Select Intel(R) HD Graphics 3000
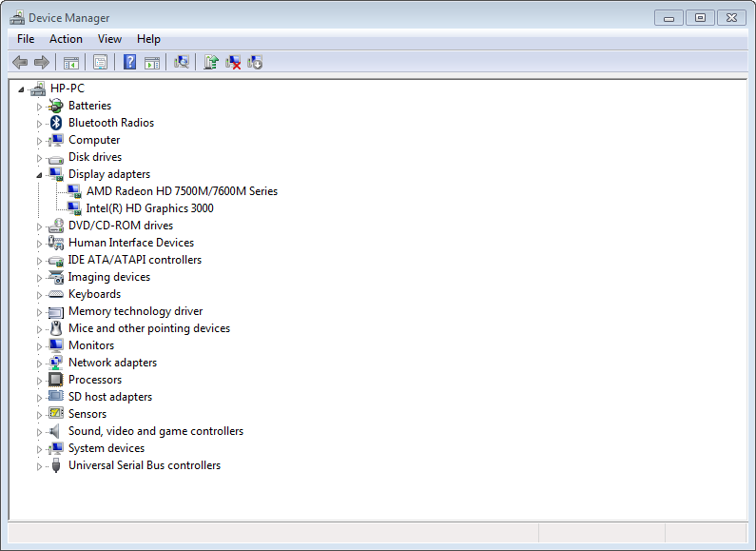The height and width of the screenshot is (551, 756). [x=149, y=208]
